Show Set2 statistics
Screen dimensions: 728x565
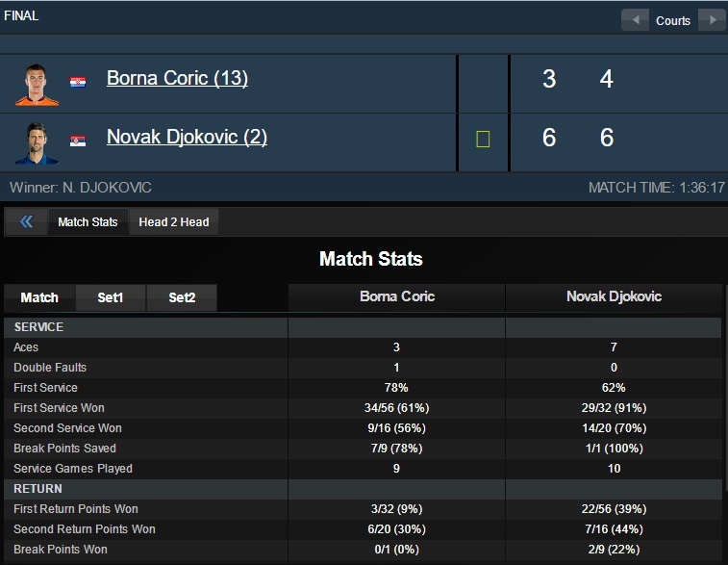pos(182,297)
